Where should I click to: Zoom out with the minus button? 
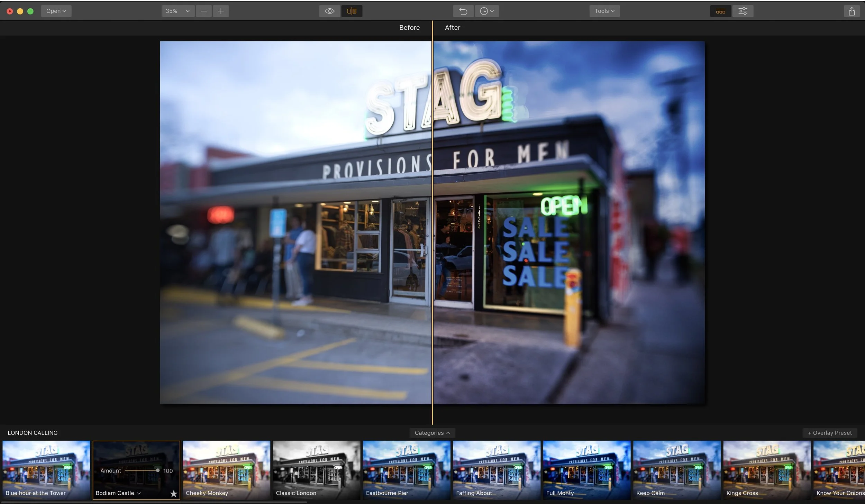(x=204, y=11)
